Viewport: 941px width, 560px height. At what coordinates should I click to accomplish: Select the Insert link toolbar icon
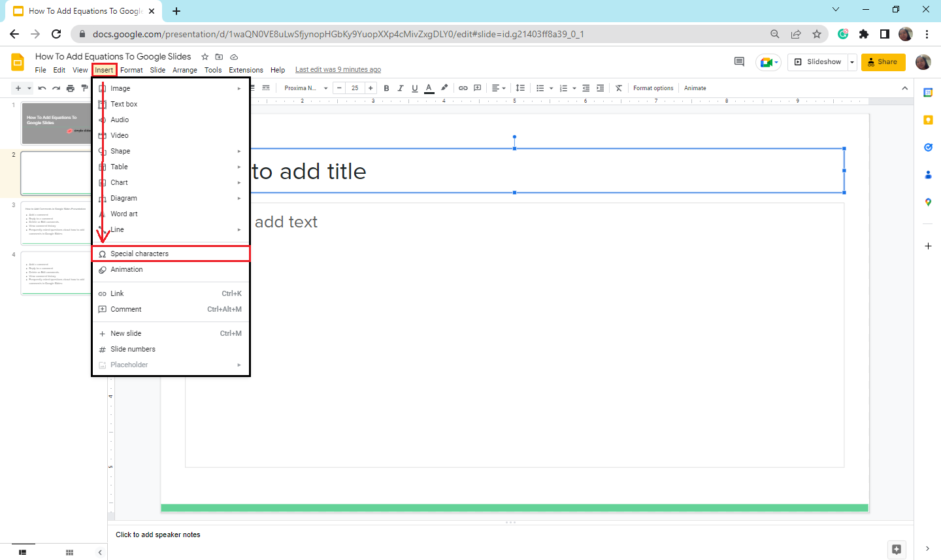[463, 88]
